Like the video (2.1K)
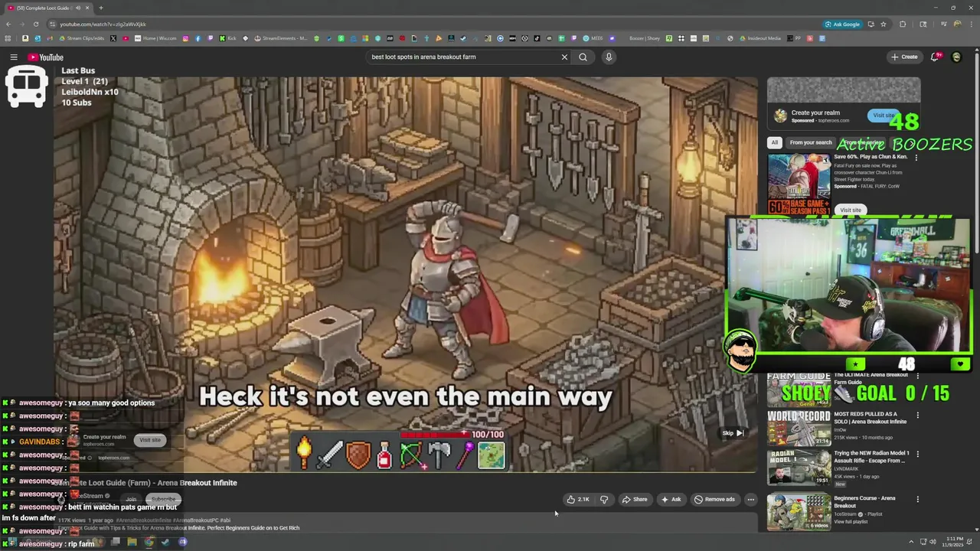This screenshot has width=980, height=551. pos(578,499)
